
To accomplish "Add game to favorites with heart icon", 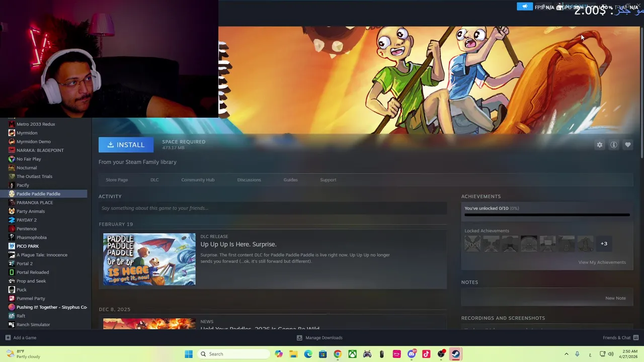I will pyautogui.click(x=628, y=145).
